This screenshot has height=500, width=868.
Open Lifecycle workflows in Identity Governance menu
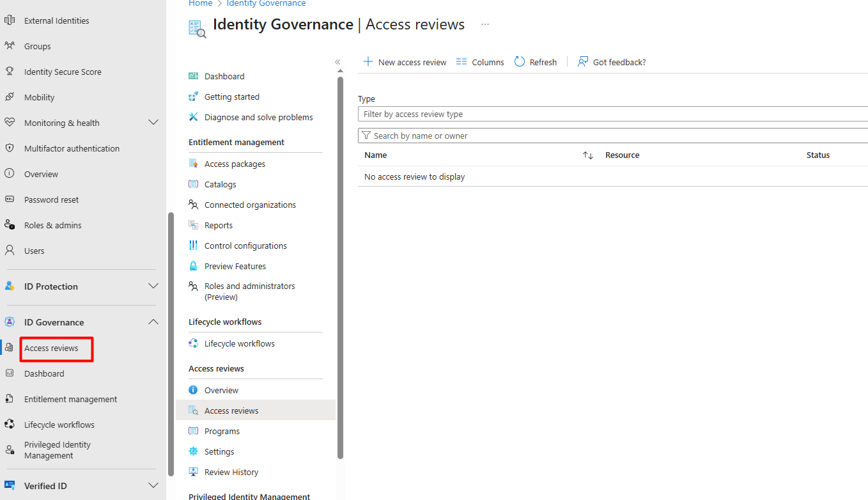[x=240, y=343]
